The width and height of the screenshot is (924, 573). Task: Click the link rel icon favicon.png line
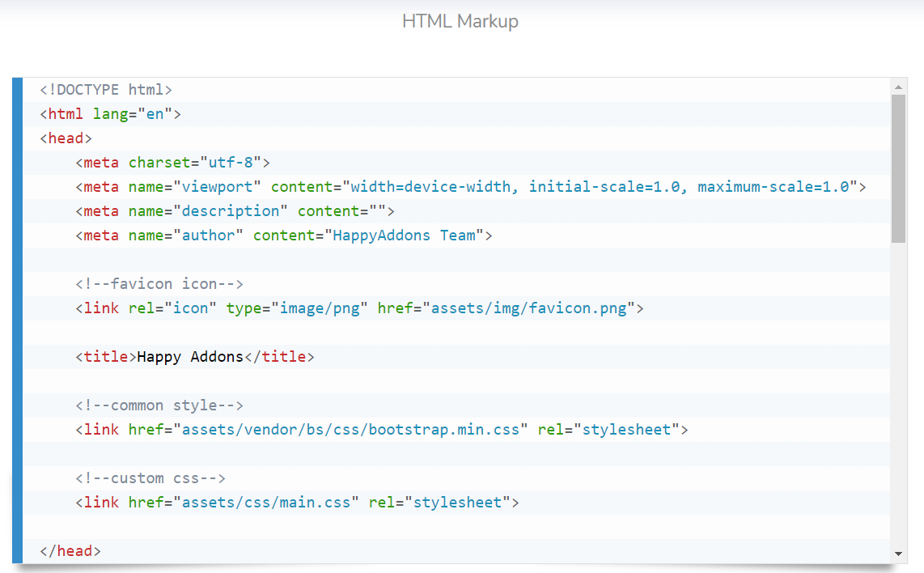coord(359,308)
